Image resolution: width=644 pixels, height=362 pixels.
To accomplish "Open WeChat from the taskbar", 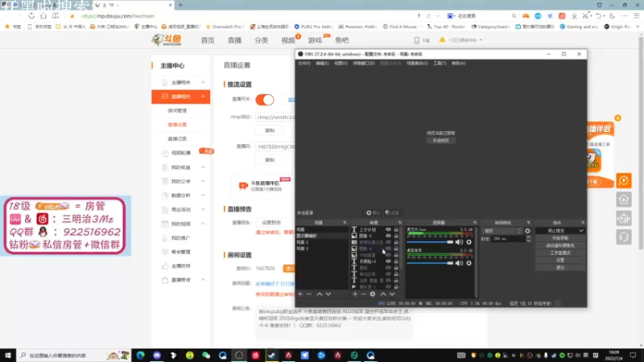I will (x=206, y=355).
